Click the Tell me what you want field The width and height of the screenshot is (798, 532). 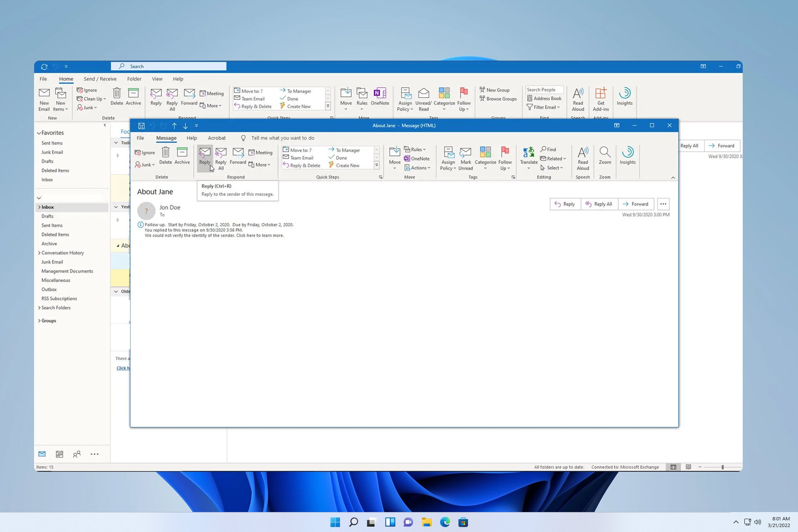283,138
